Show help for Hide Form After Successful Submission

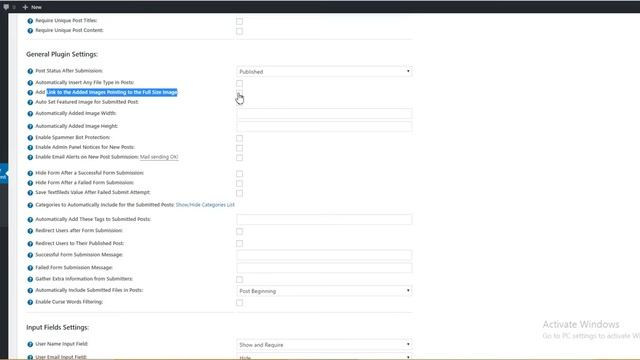tap(30, 173)
